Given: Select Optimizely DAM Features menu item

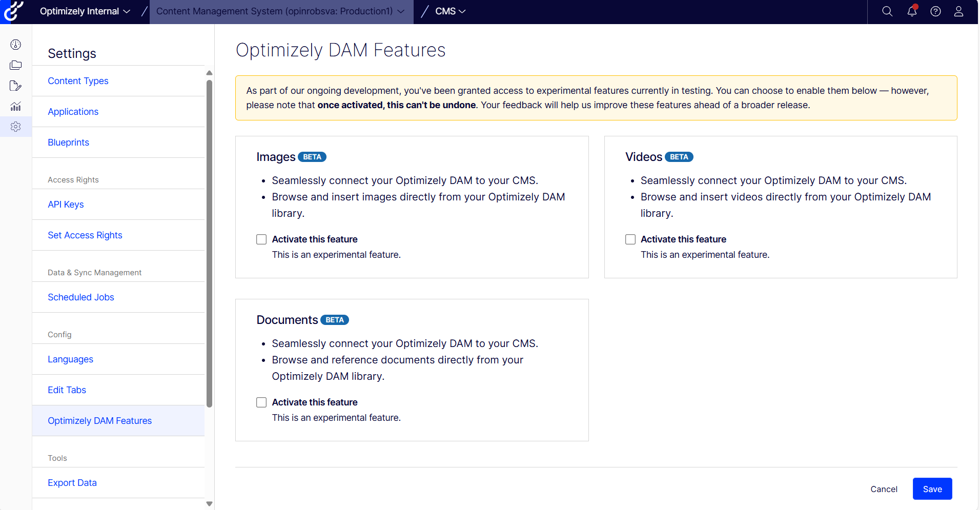Looking at the screenshot, I should pos(118,421).
